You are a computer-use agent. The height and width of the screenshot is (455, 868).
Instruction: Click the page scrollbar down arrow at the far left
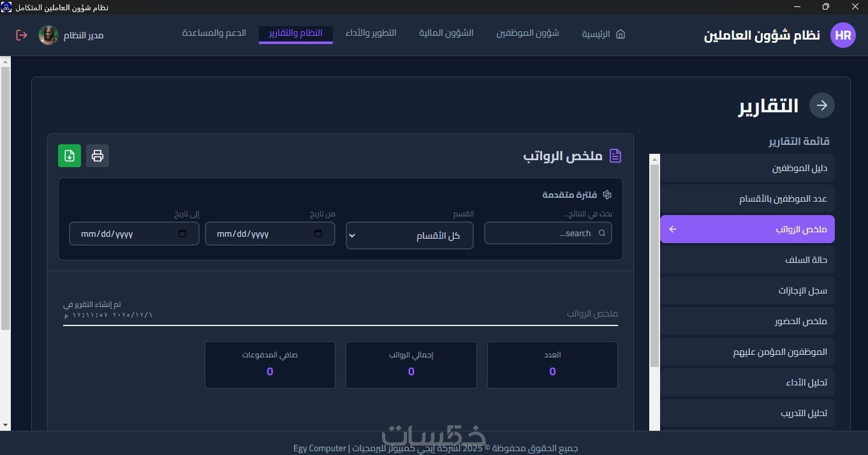5,424
